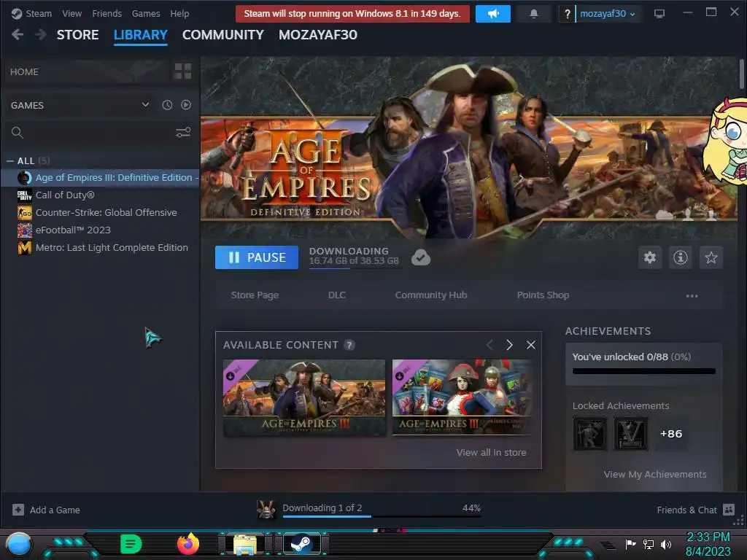747x560 pixels.
Task: Open the game's Store Page link
Action: pyautogui.click(x=255, y=295)
